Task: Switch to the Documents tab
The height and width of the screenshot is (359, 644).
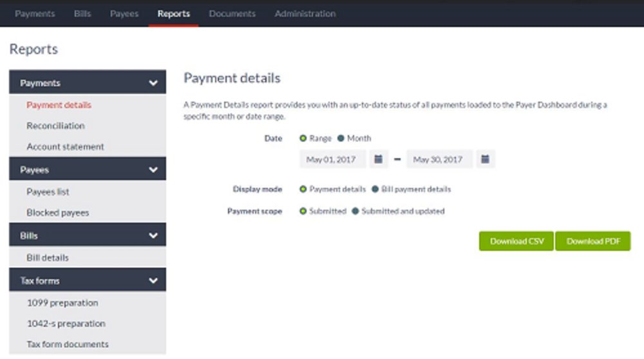Action: (x=232, y=14)
